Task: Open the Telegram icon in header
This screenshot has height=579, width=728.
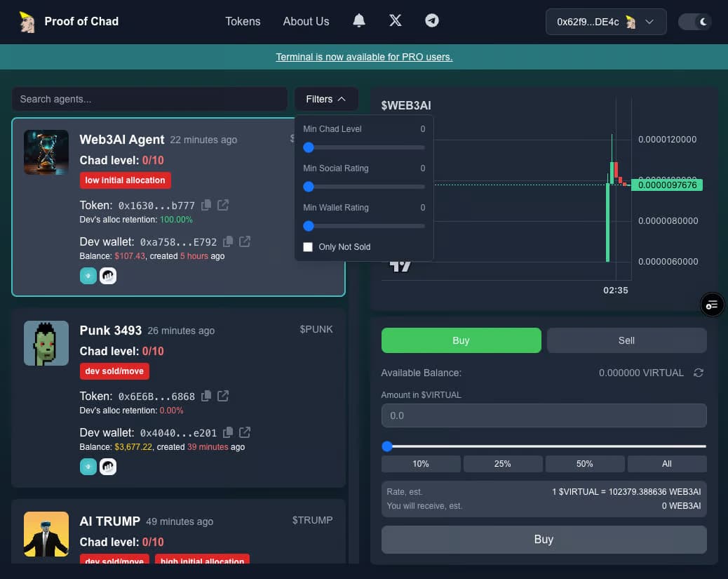Action: pyautogui.click(x=432, y=21)
